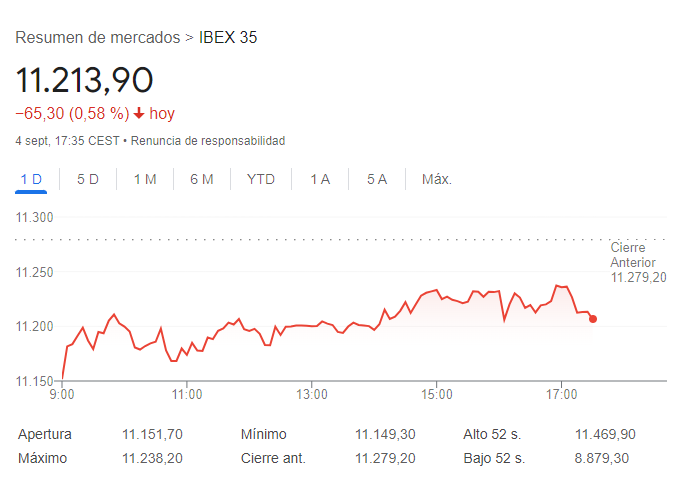Click the IBEX 35 breadcrumb title
The height and width of the screenshot is (481, 697).
[228, 38]
